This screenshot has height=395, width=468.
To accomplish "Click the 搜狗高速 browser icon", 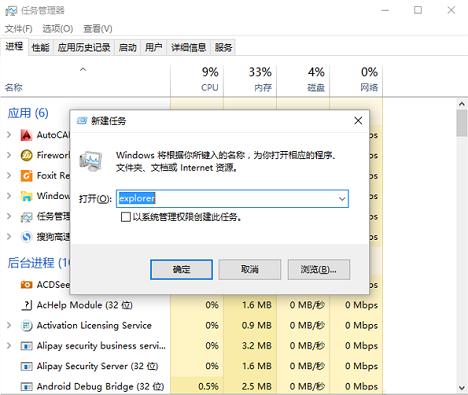I will click(26, 237).
